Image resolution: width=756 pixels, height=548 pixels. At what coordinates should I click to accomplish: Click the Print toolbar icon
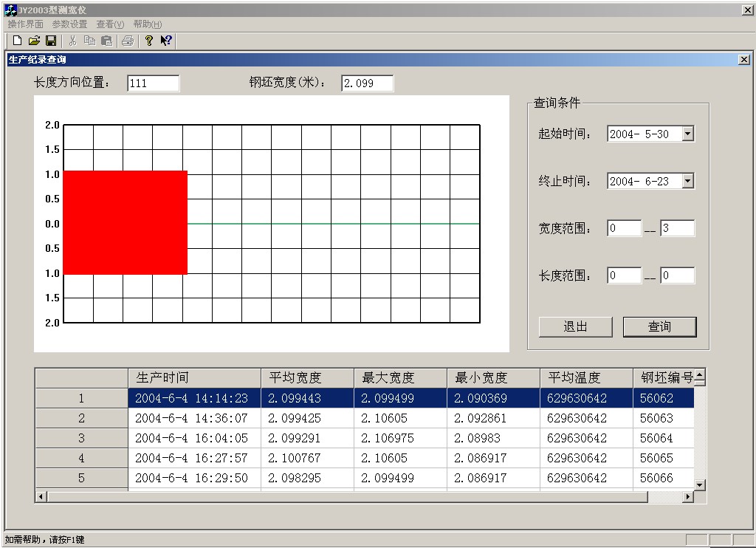(128, 41)
